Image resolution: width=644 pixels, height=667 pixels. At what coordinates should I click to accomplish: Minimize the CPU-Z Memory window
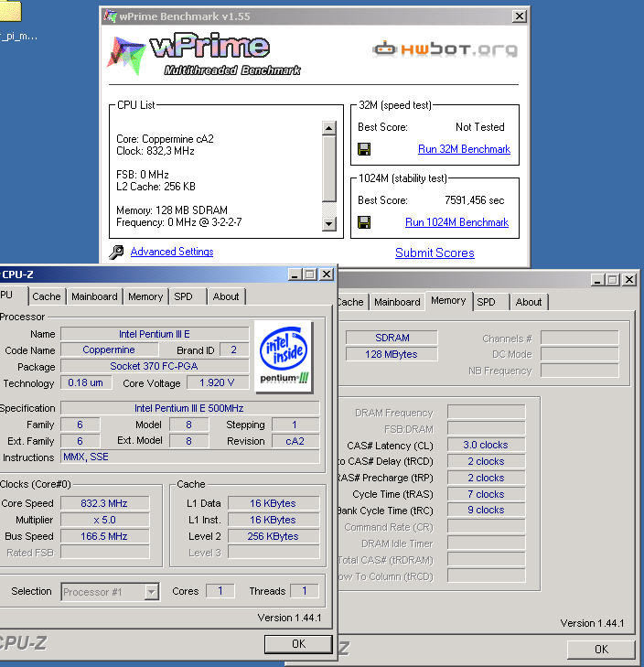(x=597, y=280)
